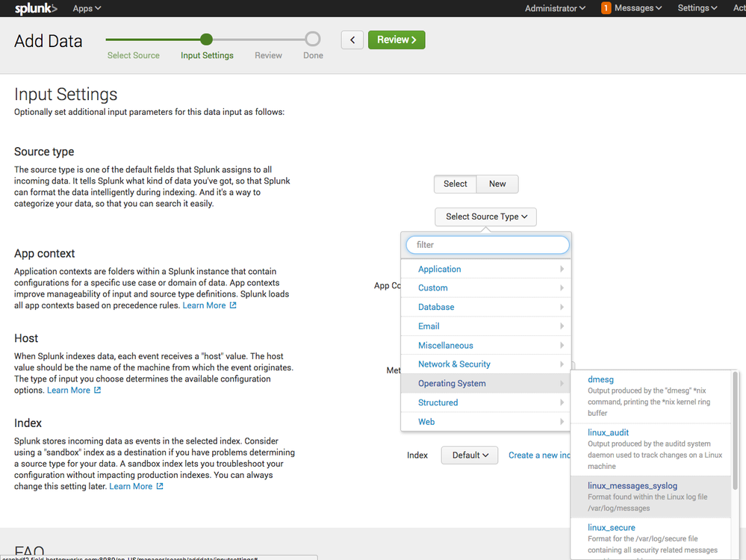Click the green Review button
The image size is (746, 560).
397,39
